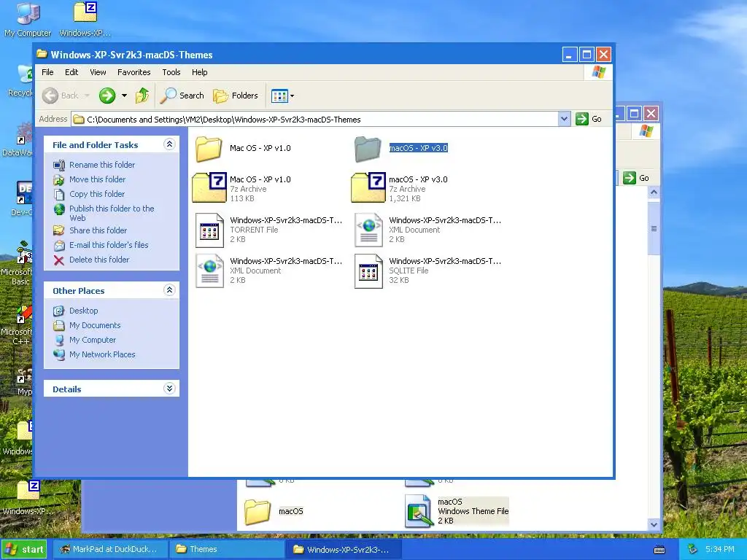Image resolution: width=747 pixels, height=560 pixels.
Task: Click the green Forward arrow button
Action: pos(107,96)
